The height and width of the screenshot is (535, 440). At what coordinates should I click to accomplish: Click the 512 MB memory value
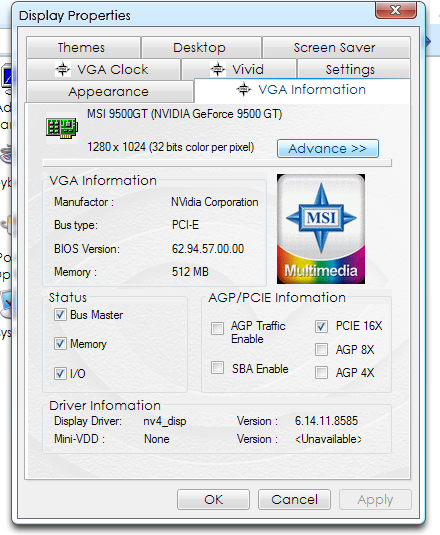(x=190, y=272)
